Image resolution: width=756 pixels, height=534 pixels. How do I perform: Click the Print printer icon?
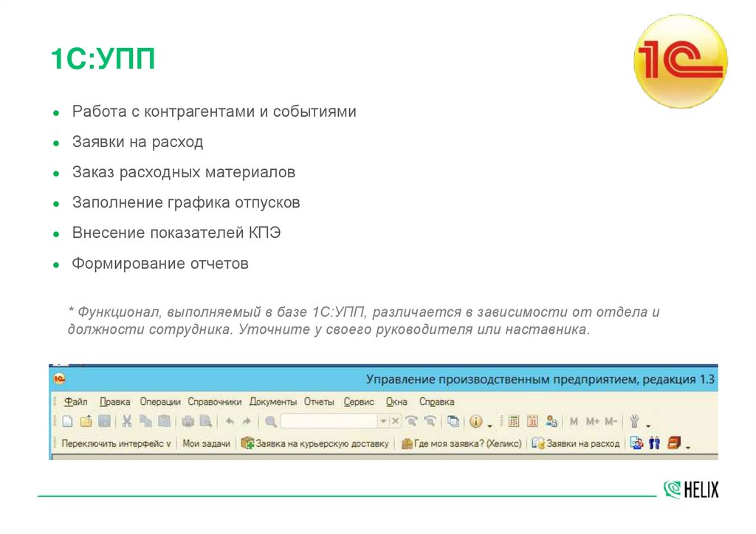tap(188, 422)
